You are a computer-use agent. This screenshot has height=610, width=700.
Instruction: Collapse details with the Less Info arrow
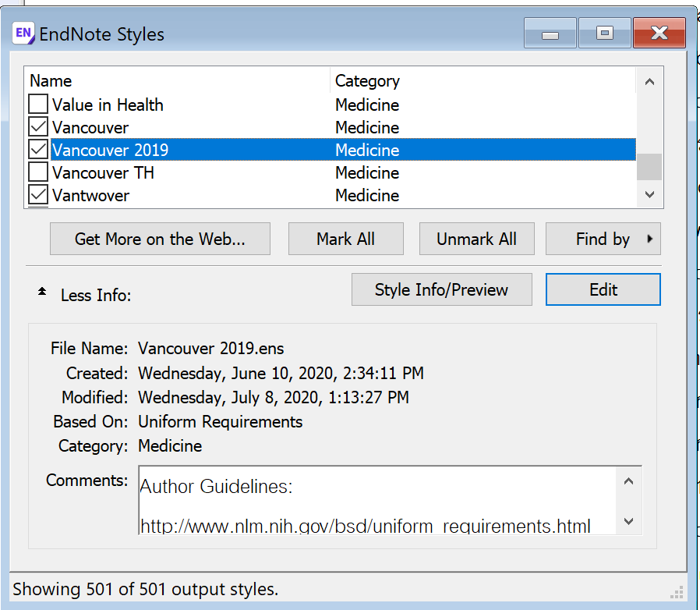coord(42,292)
